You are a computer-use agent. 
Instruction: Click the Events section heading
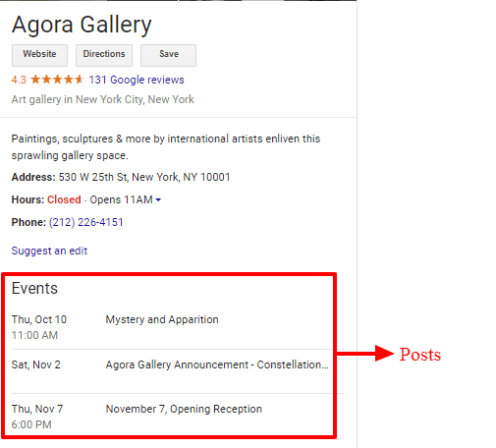coord(34,289)
